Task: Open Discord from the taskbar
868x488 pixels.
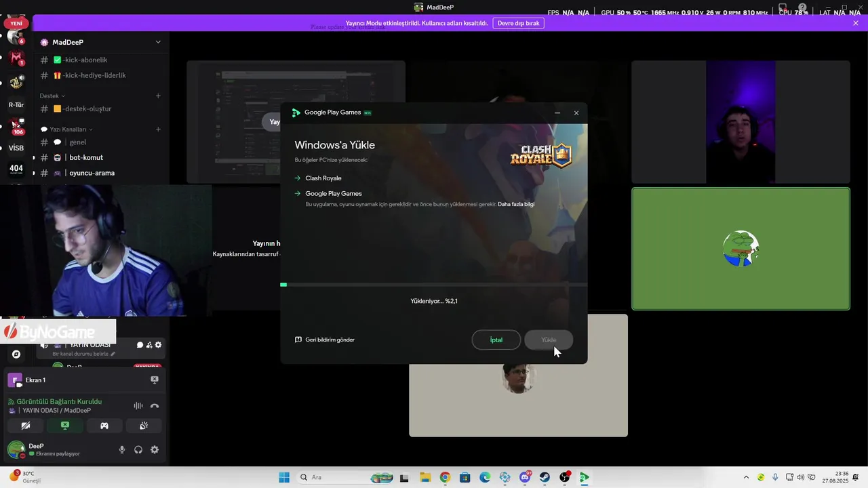Action: tap(525, 477)
